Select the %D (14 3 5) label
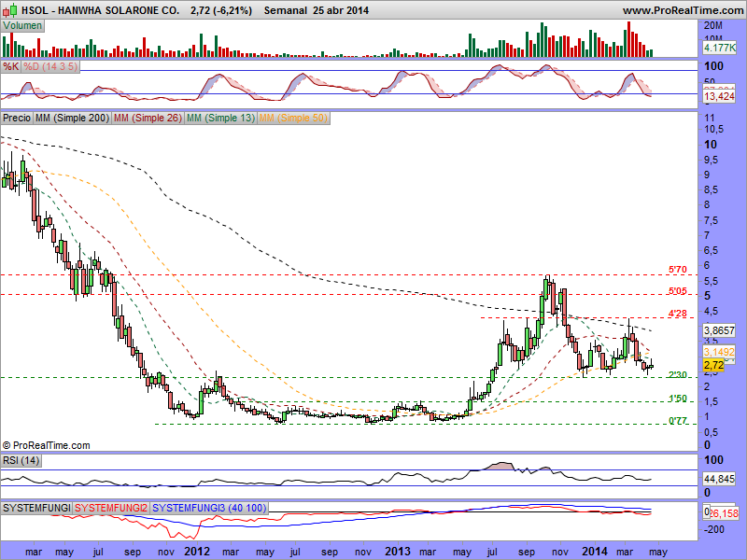The image size is (747, 560). pyautogui.click(x=50, y=66)
